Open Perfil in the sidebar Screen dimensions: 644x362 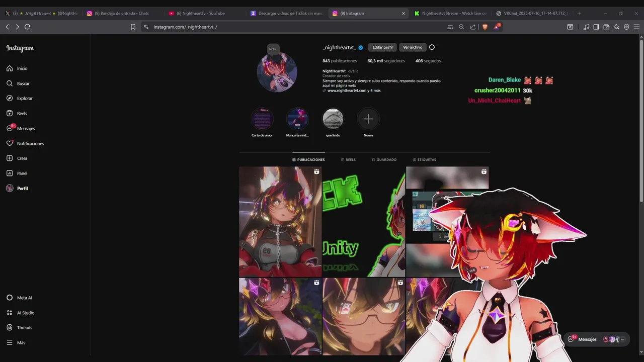[17, 189]
